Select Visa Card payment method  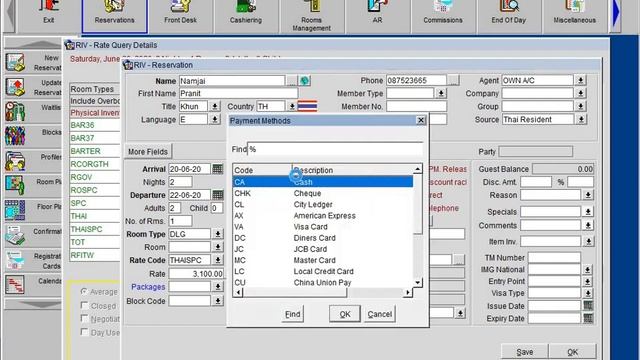pos(323,227)
